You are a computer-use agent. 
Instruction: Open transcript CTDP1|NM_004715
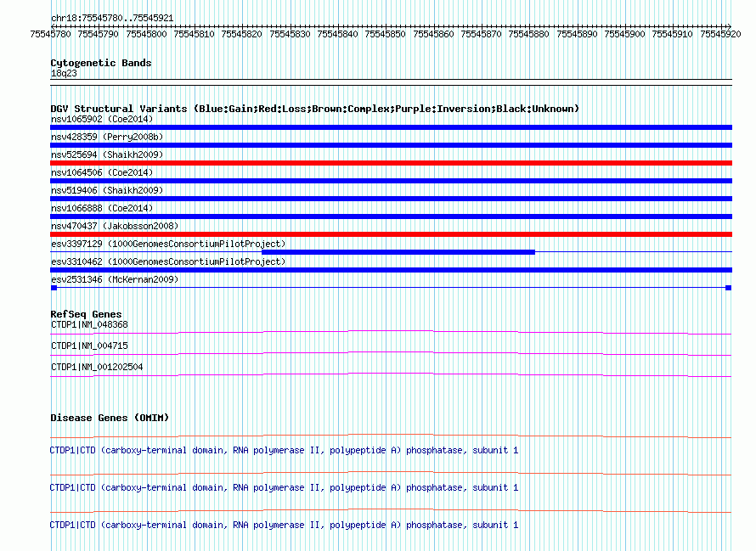(89, 346)
